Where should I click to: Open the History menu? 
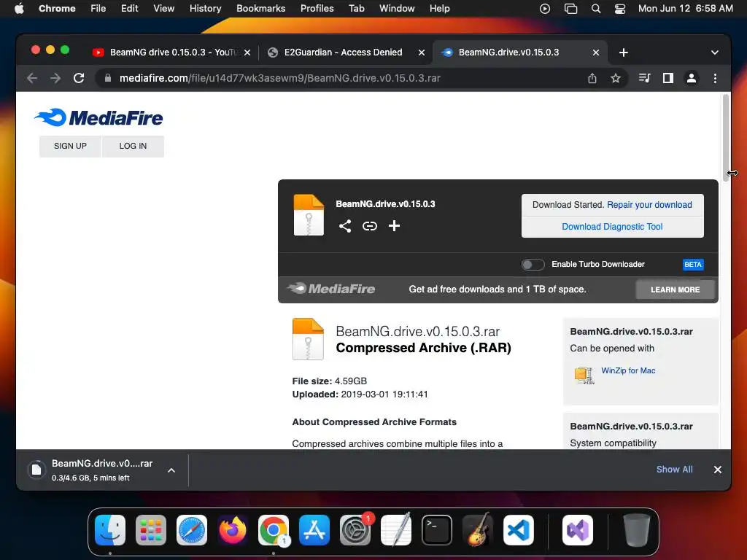(205, 9)
